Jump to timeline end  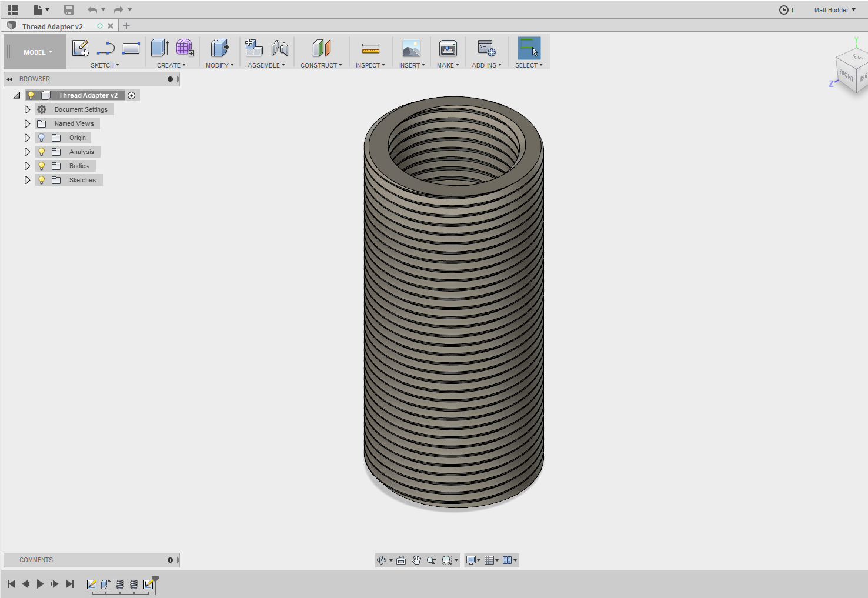tap(70, 584)
